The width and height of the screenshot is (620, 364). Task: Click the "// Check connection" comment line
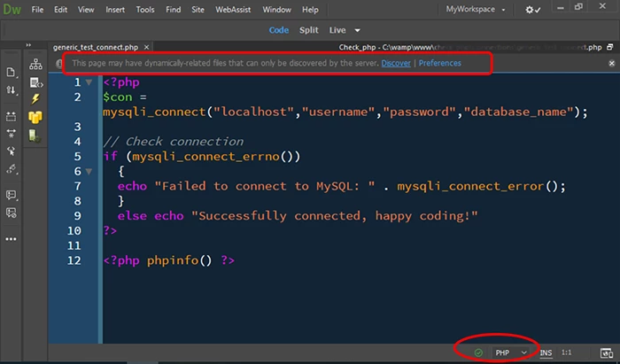point(174,142)
